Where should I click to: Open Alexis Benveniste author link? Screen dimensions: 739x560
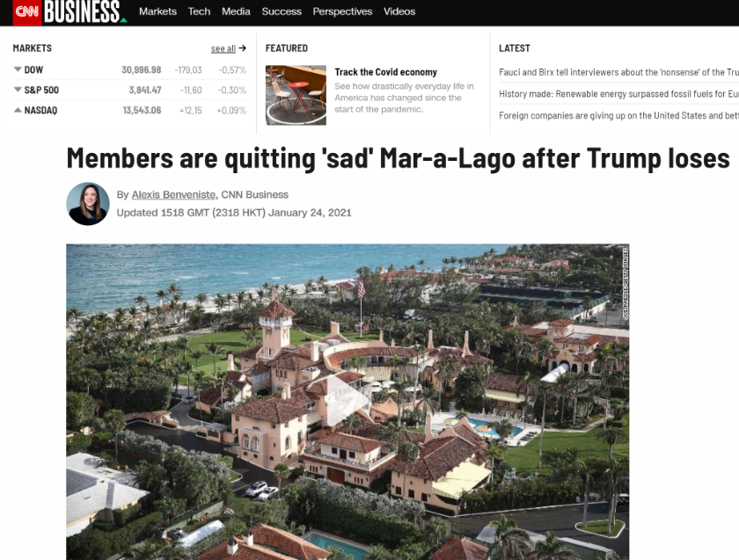pos(173,194)
